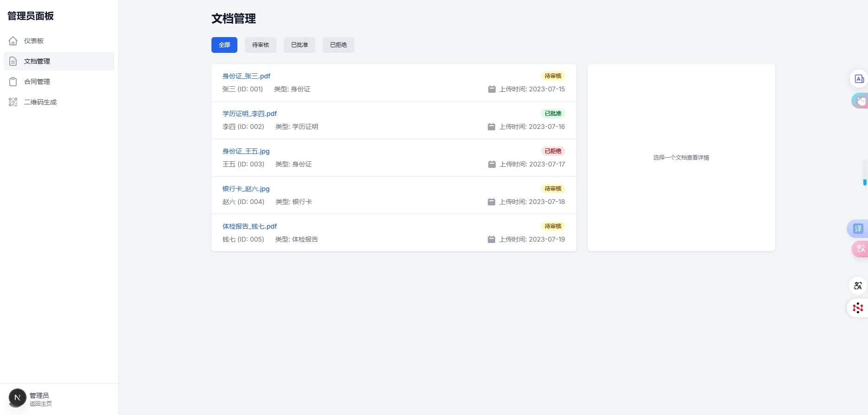Click the 已拒绝 status badge
This screenshot has width=868, height=415.
coord(553,151)
